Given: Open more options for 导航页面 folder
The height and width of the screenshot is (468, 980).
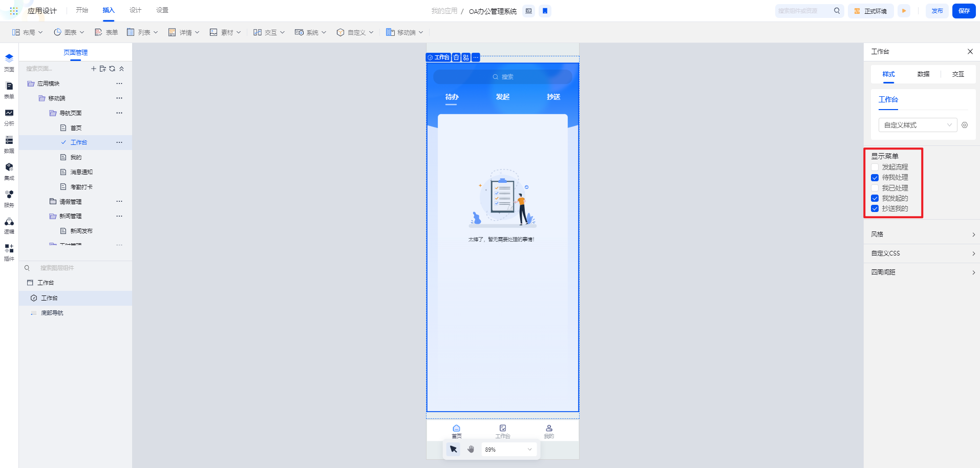Looking at the screenshot, I should point(119,113).
